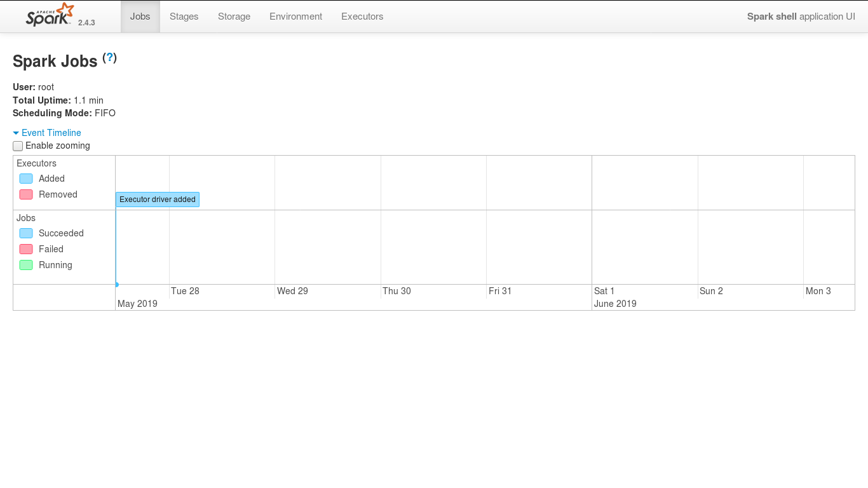
Task: Click the red Removed executor swatch
Action: (x=26, y=194)
